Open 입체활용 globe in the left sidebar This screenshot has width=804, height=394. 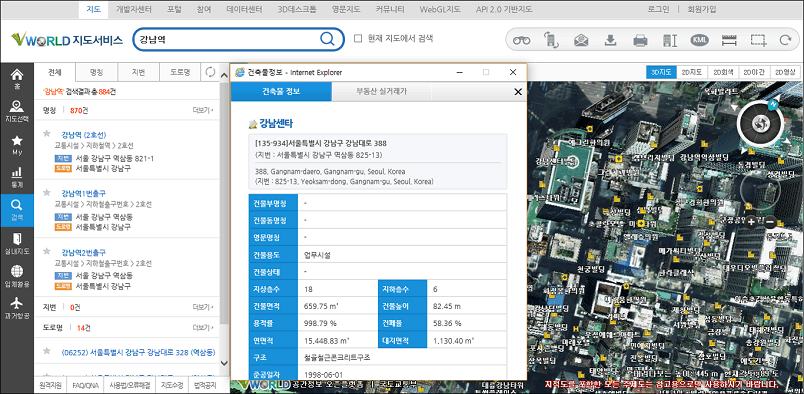(x=17, y=276)
